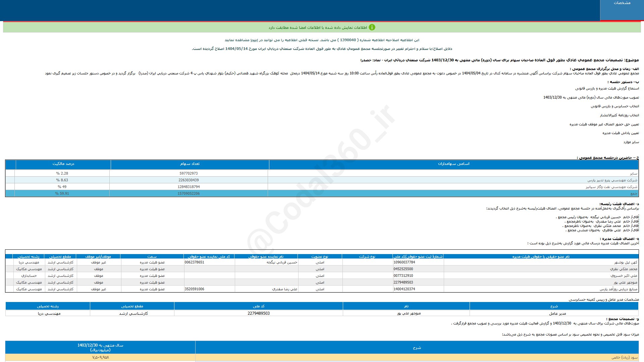Select board member علي اکبر خسروي
The width and height of the screenshot is (644, 362).
point(624,276)
